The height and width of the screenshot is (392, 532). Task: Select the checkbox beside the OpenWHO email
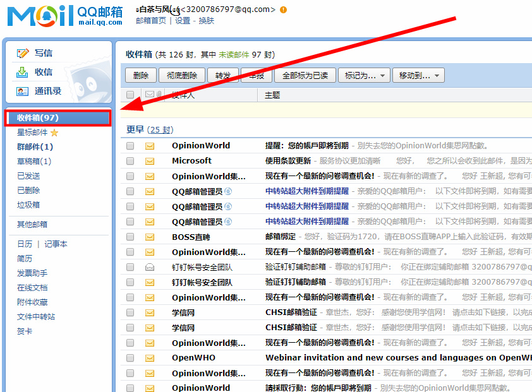[x=130, y=358]
